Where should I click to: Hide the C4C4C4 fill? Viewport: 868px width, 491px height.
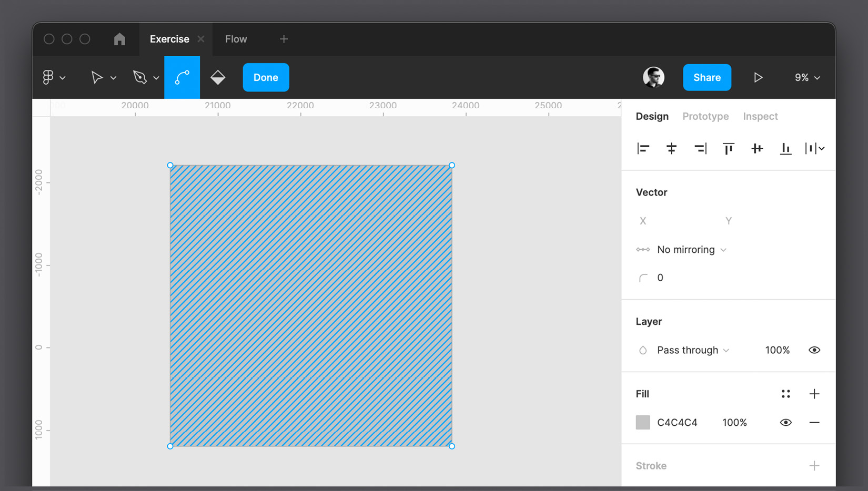(x=785, y=423)
